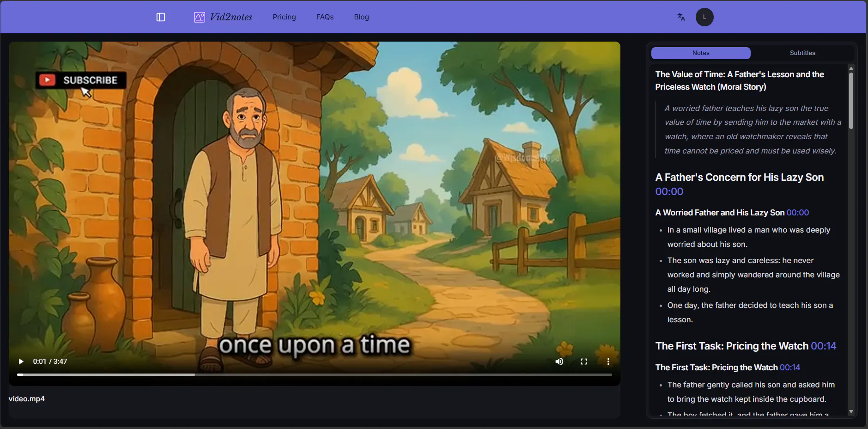
Task: Click the notes title 'The Value of Time'
Action: pyautogui.click(x=740, y=80)
